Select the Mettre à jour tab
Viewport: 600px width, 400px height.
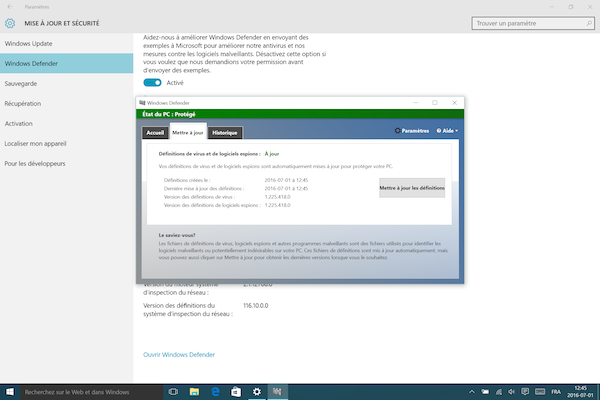[x=188, y=132]
